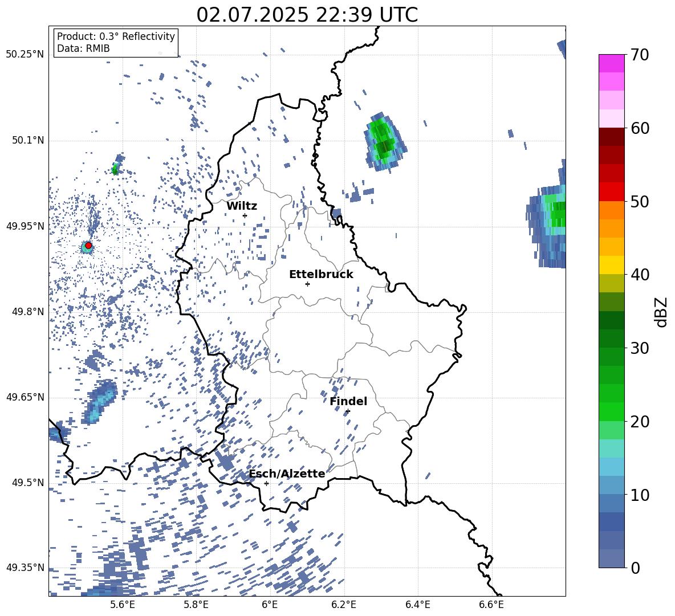
Task: Click the colorbar tick value 20
Action: (640, 422)
